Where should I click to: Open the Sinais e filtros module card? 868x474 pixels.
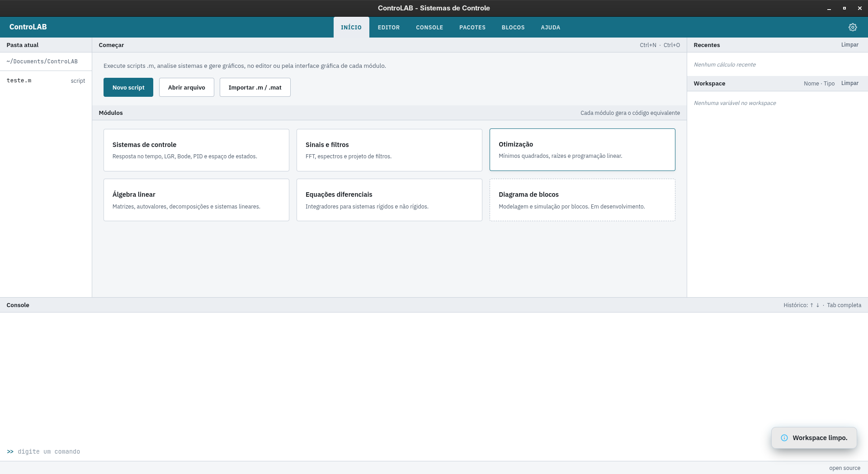[389, 150]
